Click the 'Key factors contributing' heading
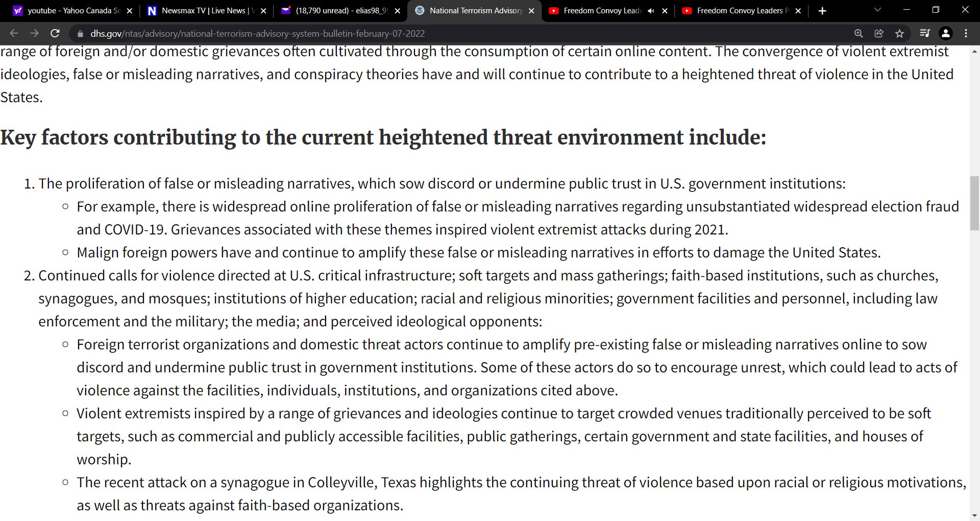 click(x=383, y=137)
